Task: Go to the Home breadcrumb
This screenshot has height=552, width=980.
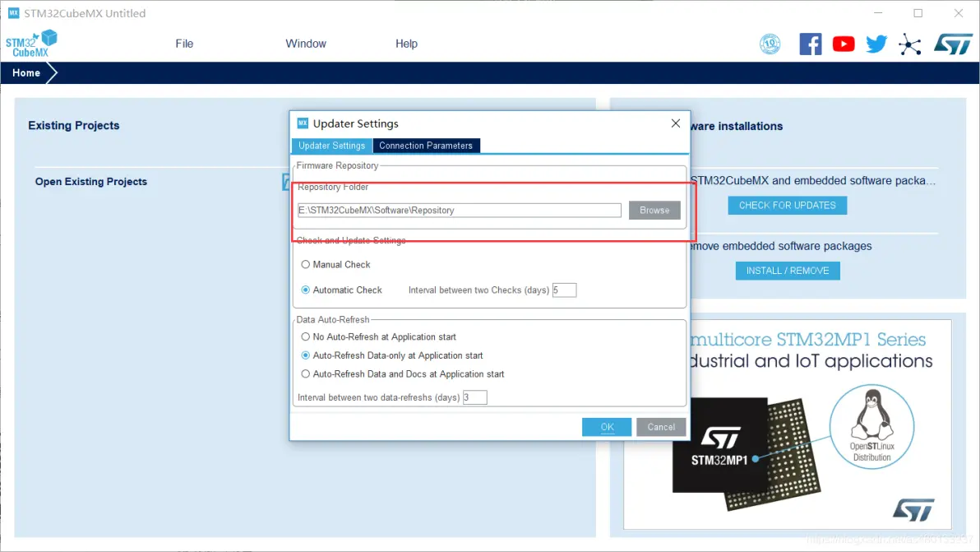Action: point(26,72)
